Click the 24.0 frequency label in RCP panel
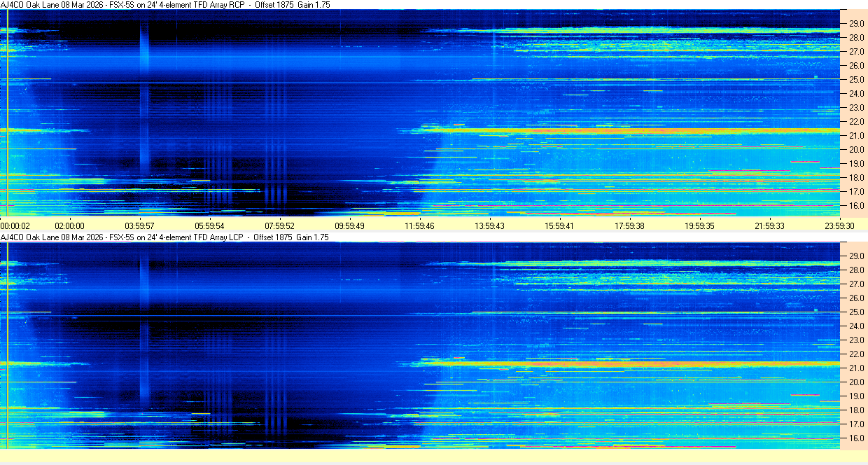 click(856, 94)
